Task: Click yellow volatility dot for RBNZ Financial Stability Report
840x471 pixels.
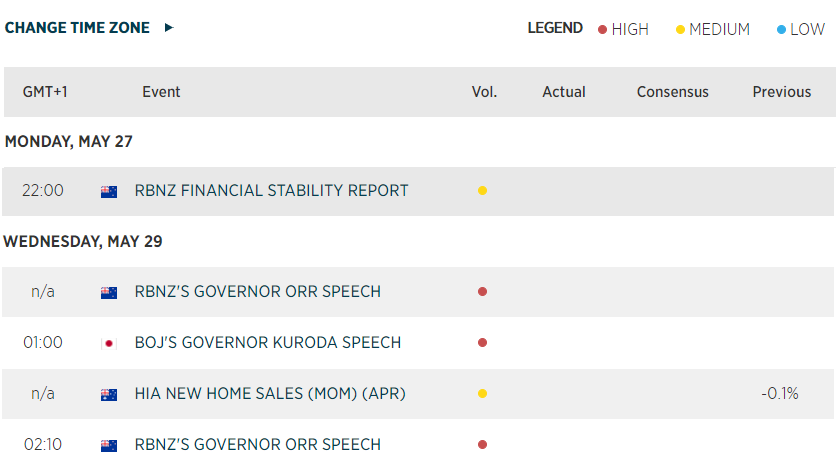Action: click(x=482, y=191)
